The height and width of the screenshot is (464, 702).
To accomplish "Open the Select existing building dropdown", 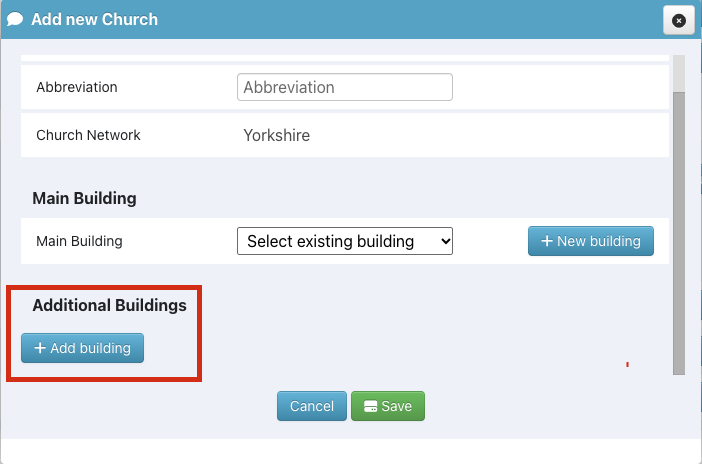I will point(345,241).
